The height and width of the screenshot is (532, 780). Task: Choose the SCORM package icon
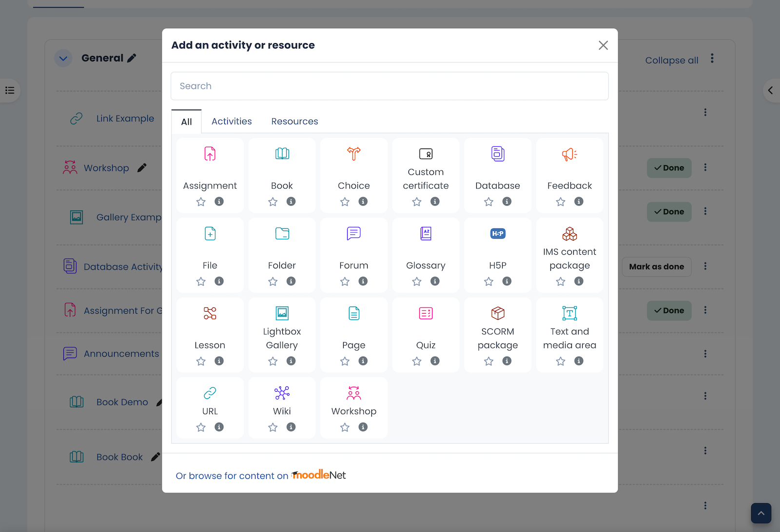[497, 313]
